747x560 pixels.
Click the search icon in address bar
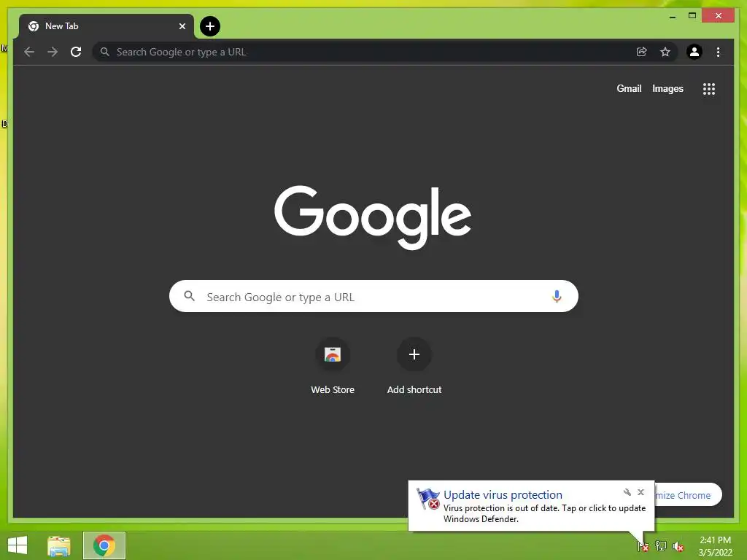click(105, 52)
